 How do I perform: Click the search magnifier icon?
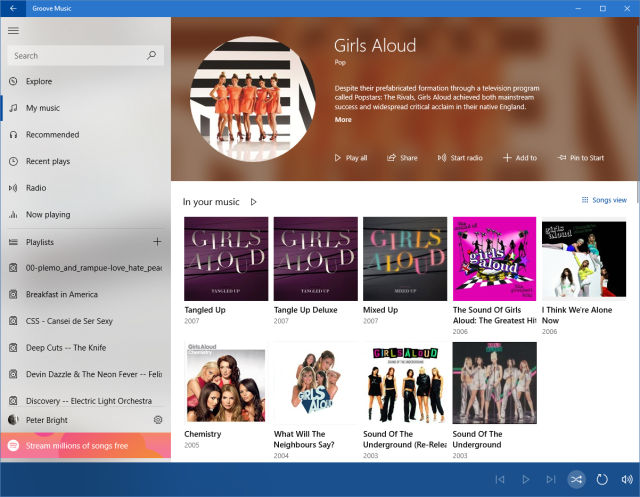[x=151, y=55]
